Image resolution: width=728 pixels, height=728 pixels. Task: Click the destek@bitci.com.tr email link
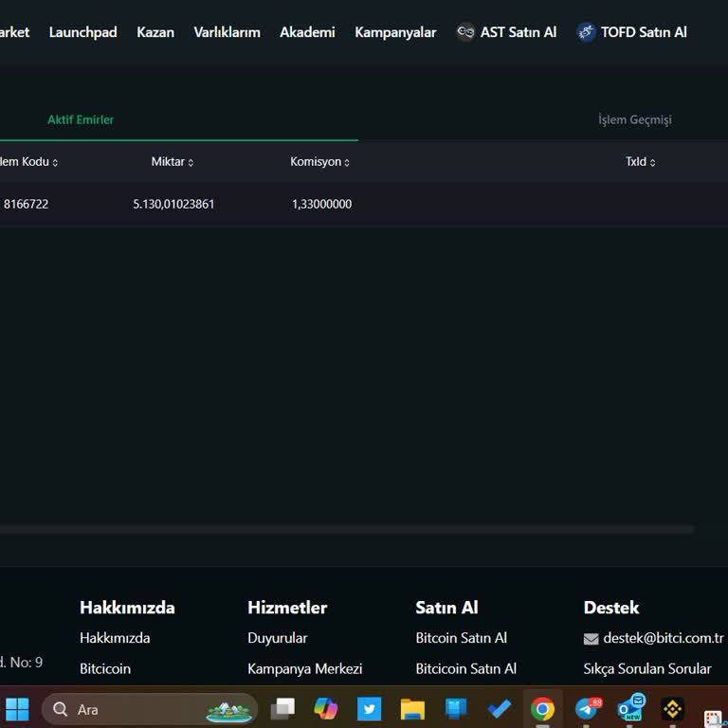click(663, 638)
